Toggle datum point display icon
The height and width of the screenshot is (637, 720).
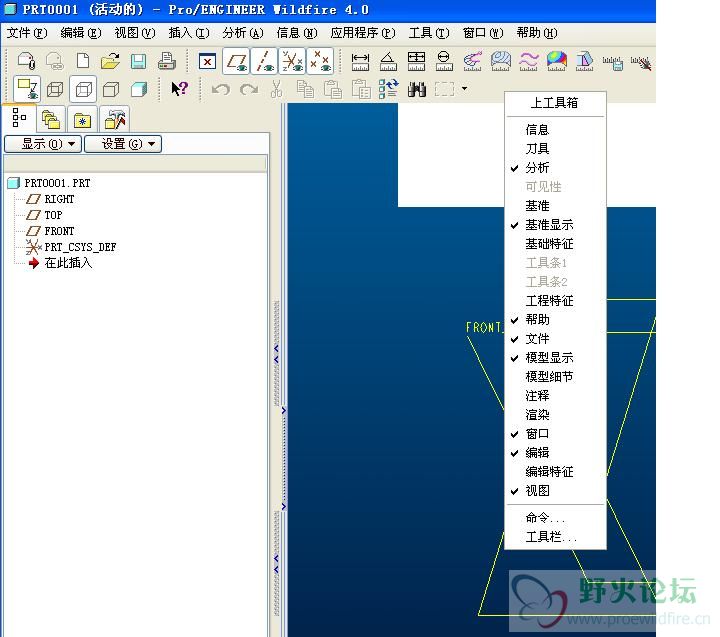(320, 61)
